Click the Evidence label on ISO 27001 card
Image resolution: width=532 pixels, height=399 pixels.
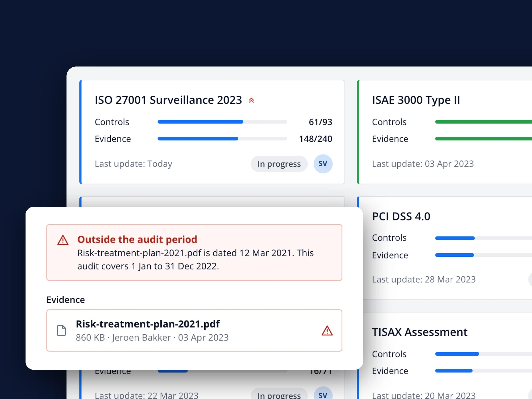pyautogui.click(x=113, y=139)
